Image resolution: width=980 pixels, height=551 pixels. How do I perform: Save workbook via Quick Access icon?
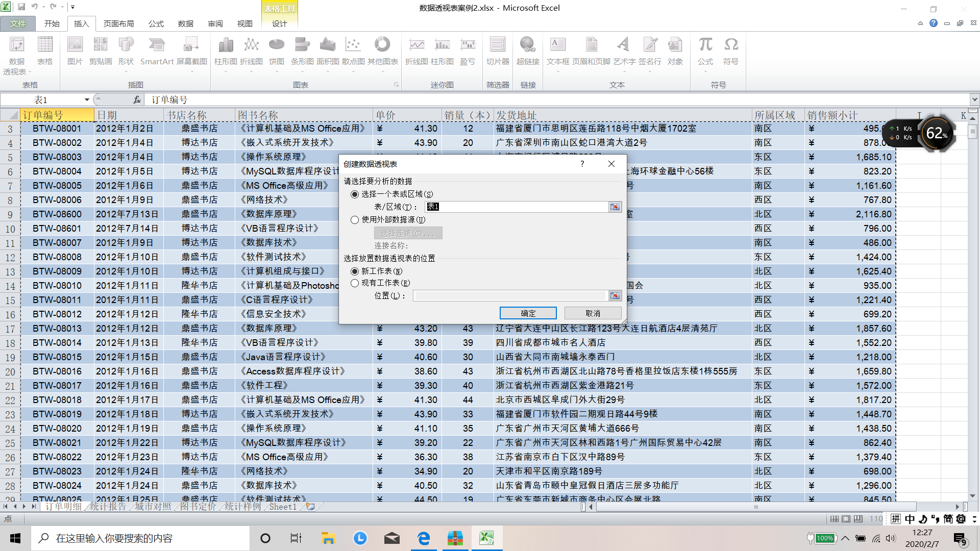pos(21,7)
